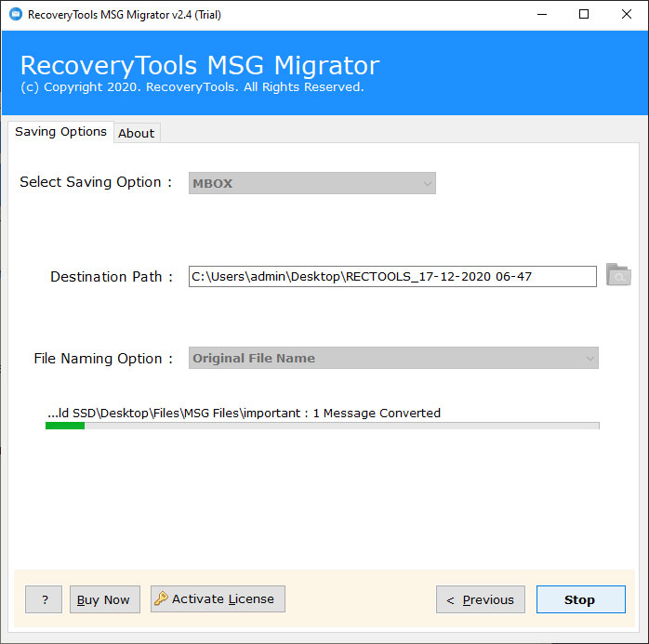Click the copyright 2020 RecoveryTools text
Viewport: 649px width, 644px height.
point(192,86)
